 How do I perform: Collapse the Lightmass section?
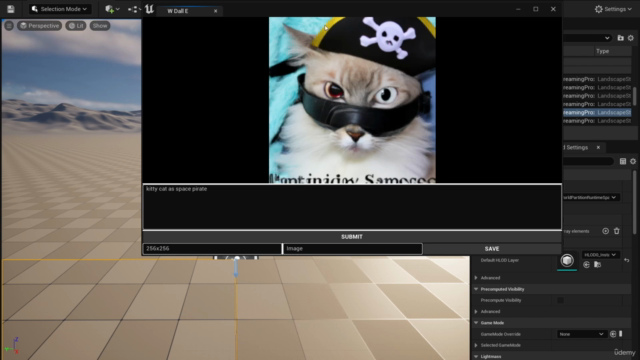tap(476, 356)
